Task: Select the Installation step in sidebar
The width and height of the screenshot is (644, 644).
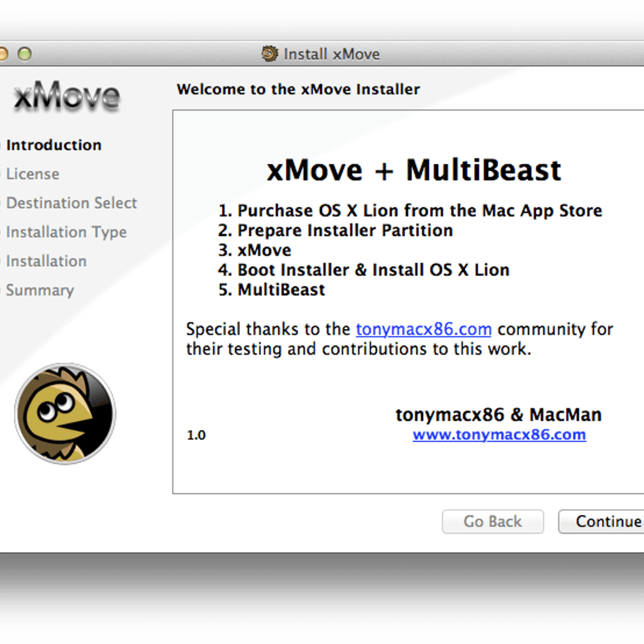Action: click(x=46, y=261)
